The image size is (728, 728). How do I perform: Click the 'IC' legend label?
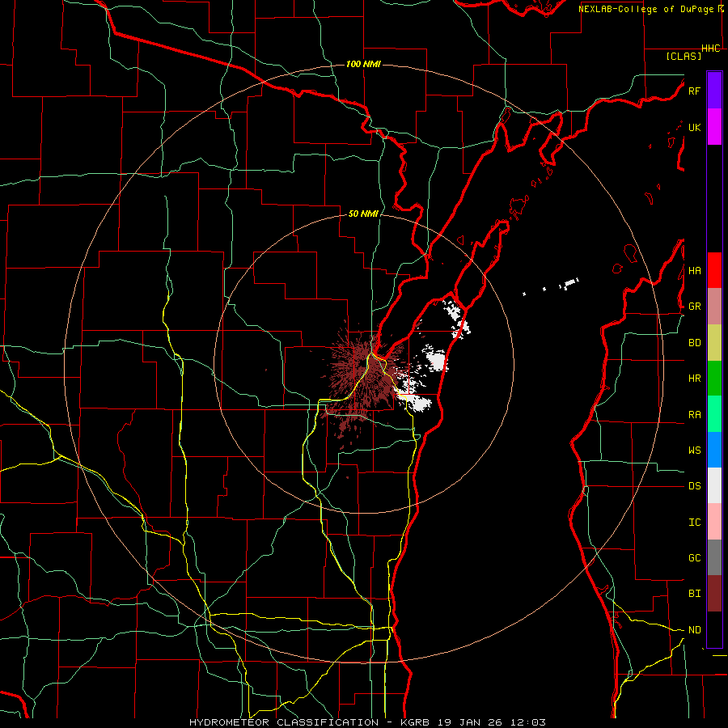point(694,523)
